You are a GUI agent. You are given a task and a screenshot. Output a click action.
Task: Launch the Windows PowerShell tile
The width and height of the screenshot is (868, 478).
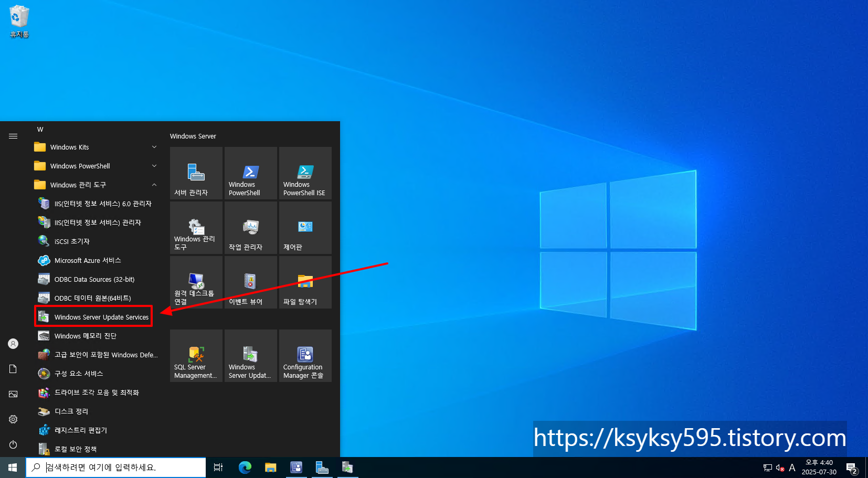point(251,173)
